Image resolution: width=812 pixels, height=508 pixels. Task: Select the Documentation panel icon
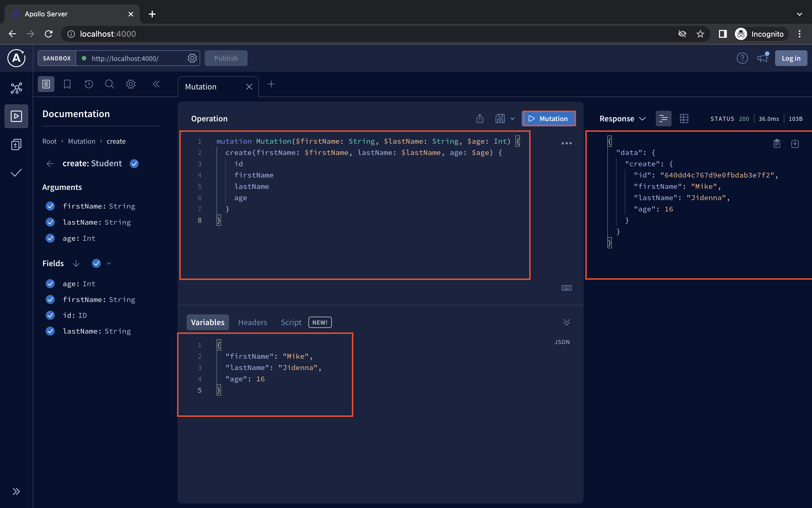[46, 84]
